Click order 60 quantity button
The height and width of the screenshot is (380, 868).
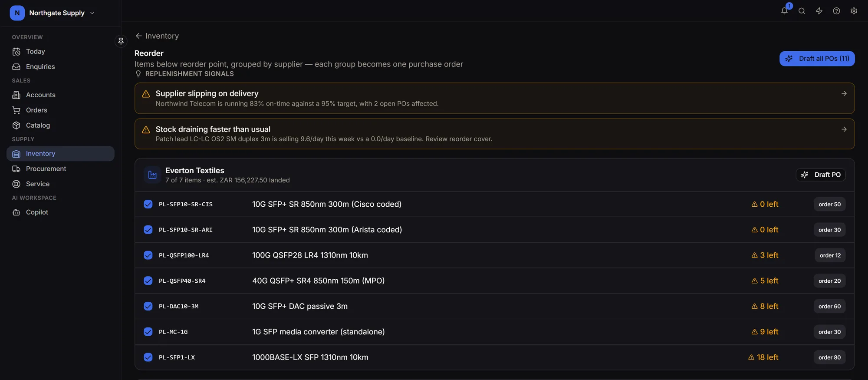coord(829,307)
